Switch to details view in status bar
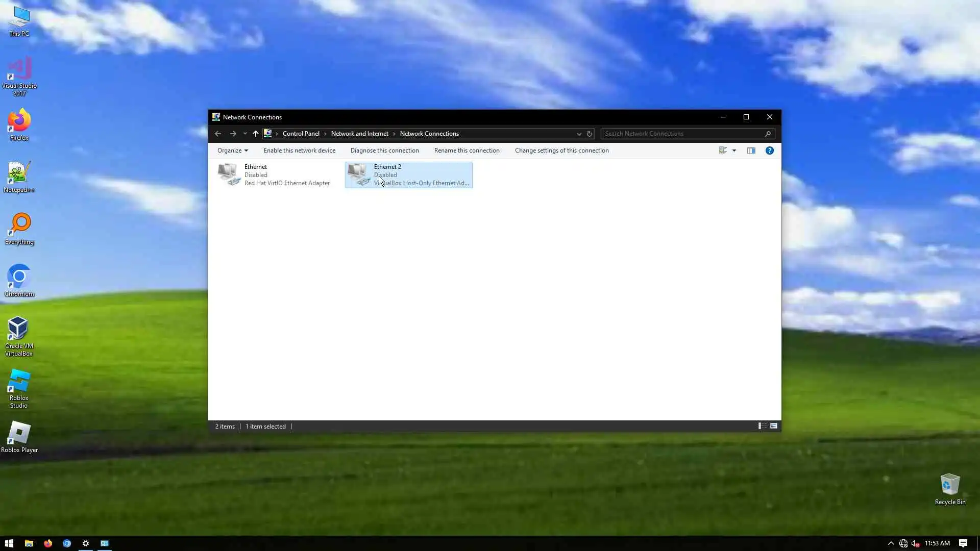 point(762,426)
